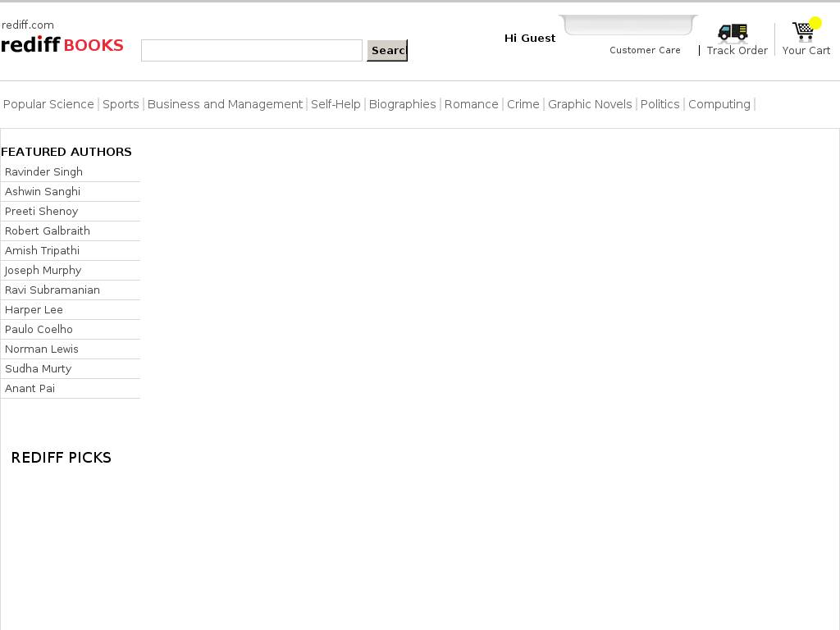Viewport: 840px width, 630px height.
Task: Open the Graphic Novels category
Action: [x=590, y=104]
